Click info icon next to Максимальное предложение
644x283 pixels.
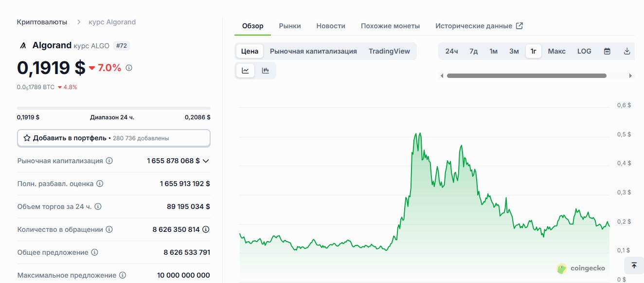point(123,275)
